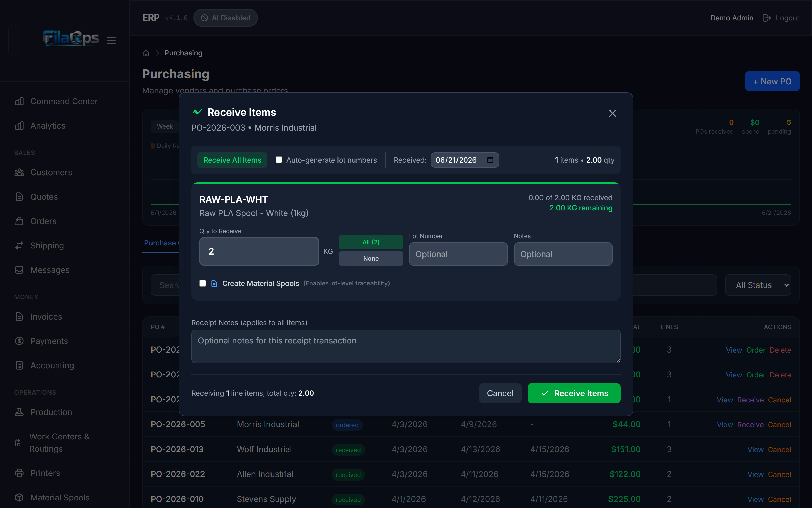Click the Printers icon in sidebar

pyautogui.click(x=19, y=473)
